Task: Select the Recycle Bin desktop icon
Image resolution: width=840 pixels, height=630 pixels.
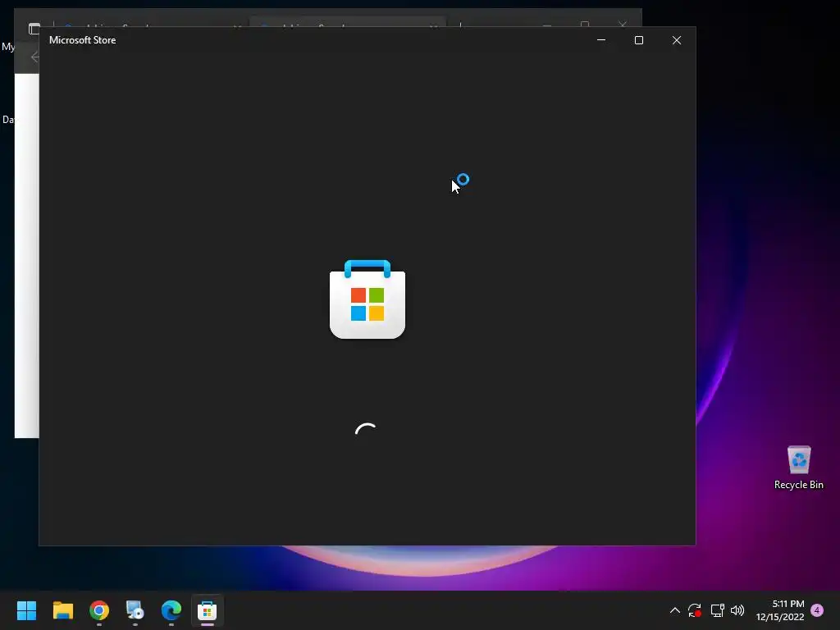Action: (x=799, y=467)
